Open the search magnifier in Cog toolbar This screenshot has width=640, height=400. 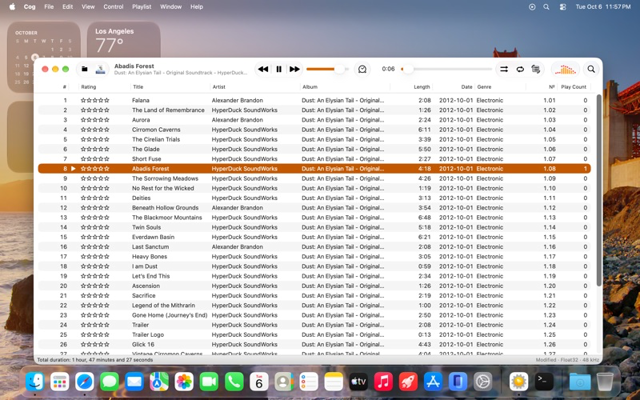[591, 69]
